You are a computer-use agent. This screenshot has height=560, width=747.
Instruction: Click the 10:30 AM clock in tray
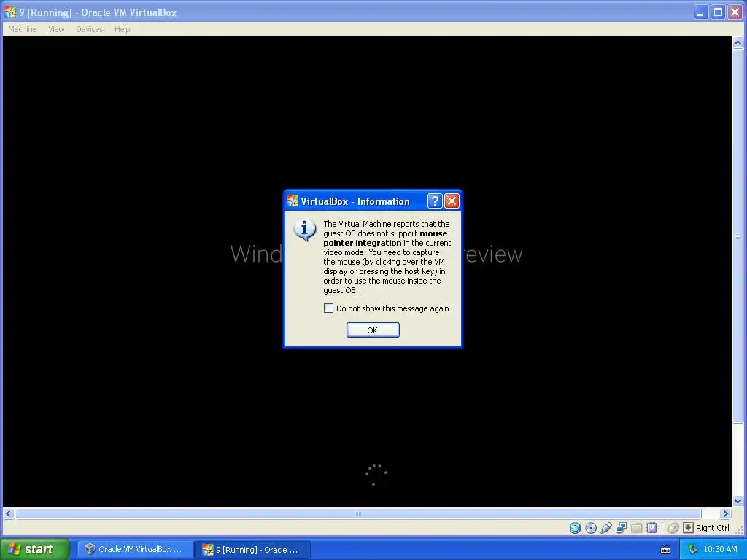[720, 549]
